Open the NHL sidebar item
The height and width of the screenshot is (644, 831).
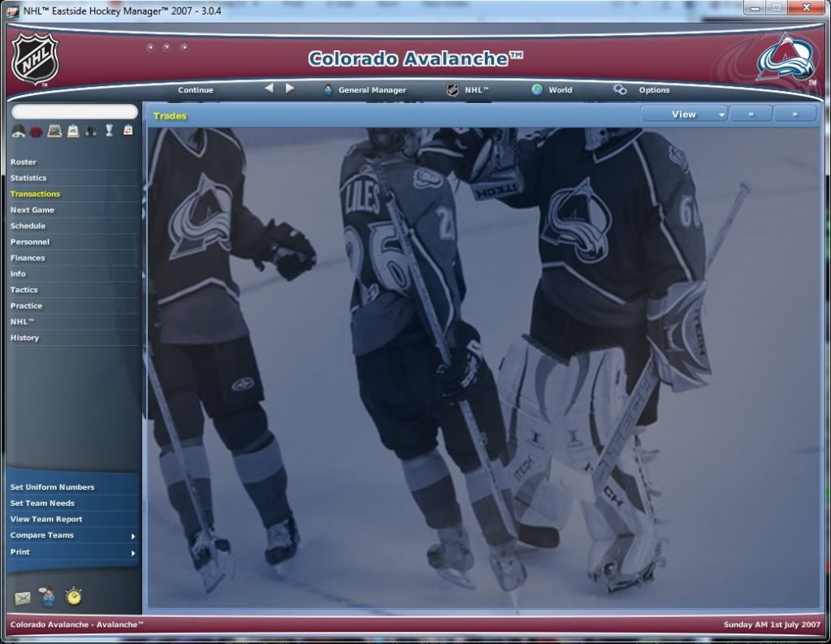(x=74, y=322)
